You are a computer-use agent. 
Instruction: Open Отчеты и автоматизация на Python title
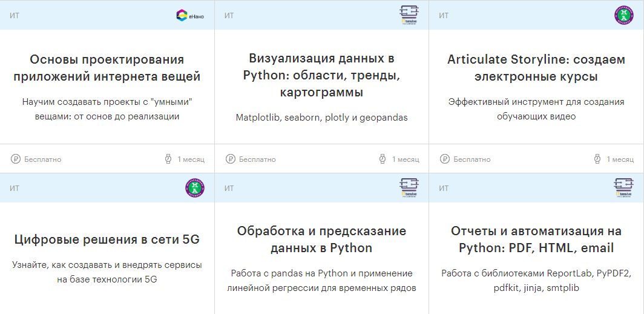[536, 239]
